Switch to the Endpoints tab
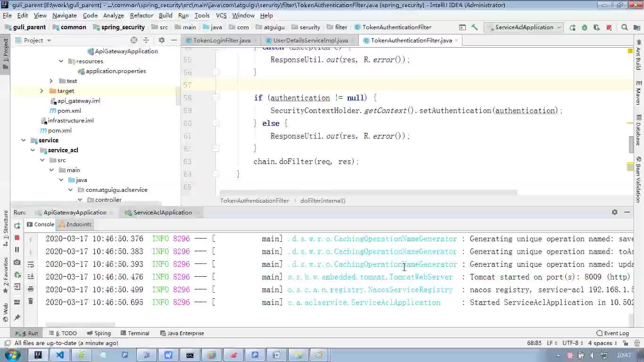 click(75, 225)
